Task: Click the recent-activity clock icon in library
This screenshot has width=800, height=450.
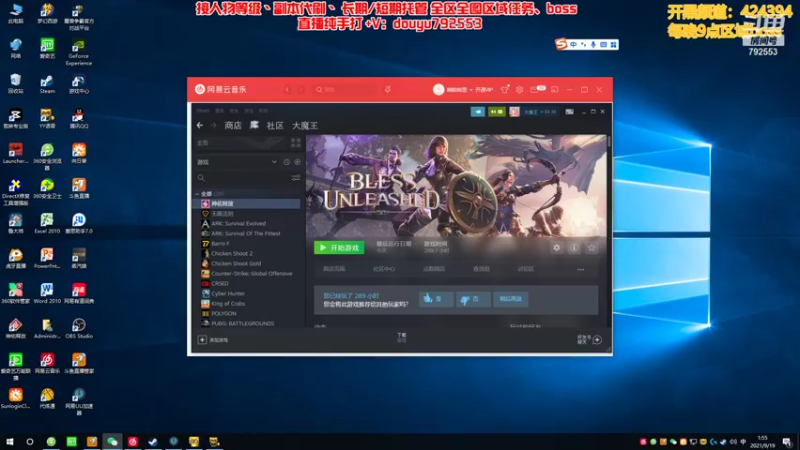Action: [x=287, y=162]
